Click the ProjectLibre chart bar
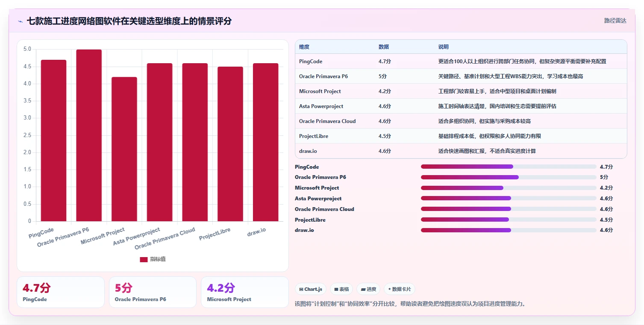This screenshot has width=644, height=325. (x=230, y=144)
